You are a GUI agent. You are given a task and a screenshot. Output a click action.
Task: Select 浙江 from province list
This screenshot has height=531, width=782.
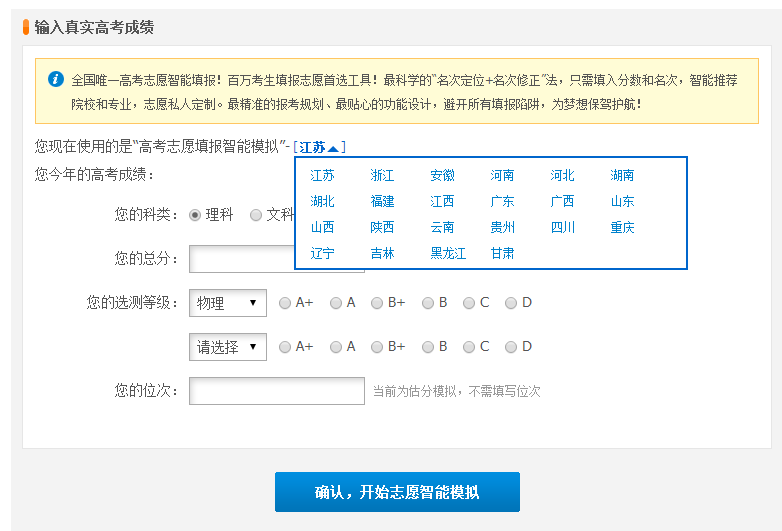click(382, 176)
